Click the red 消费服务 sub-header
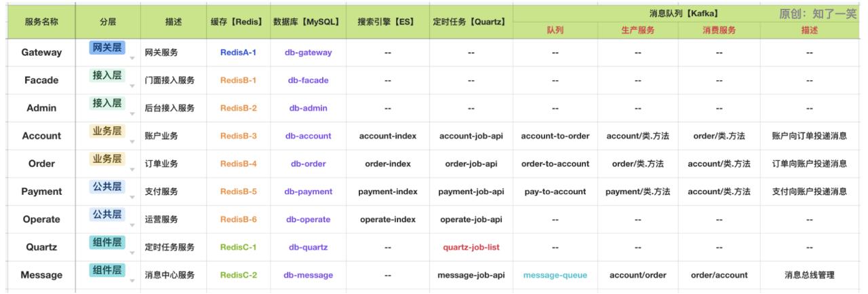Image resolution: width=868 pixels, height=294 pixels. [718, 30]
